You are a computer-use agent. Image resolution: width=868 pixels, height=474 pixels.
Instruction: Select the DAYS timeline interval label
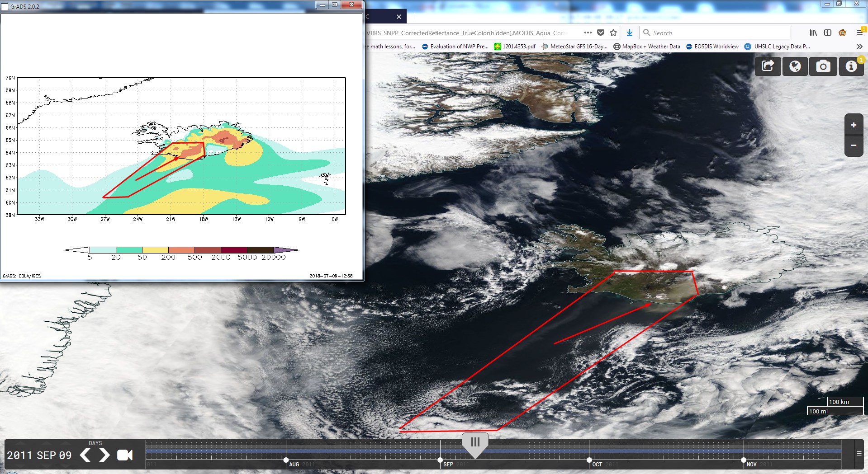pyautogui.click(x=95, y=443)
